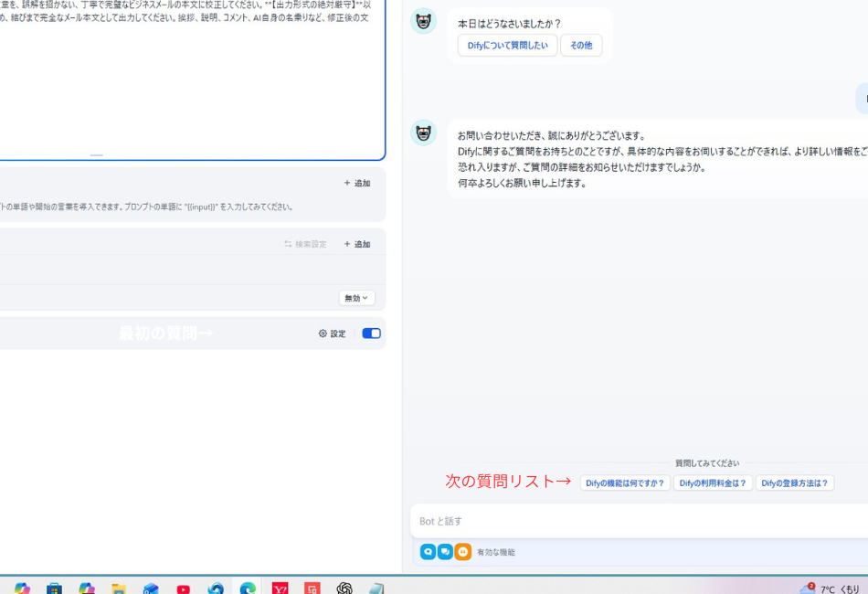Viewport: 868px width, 594px height.
Task: Click the bot avatar on the second reply
Action: tap(423, 133)
